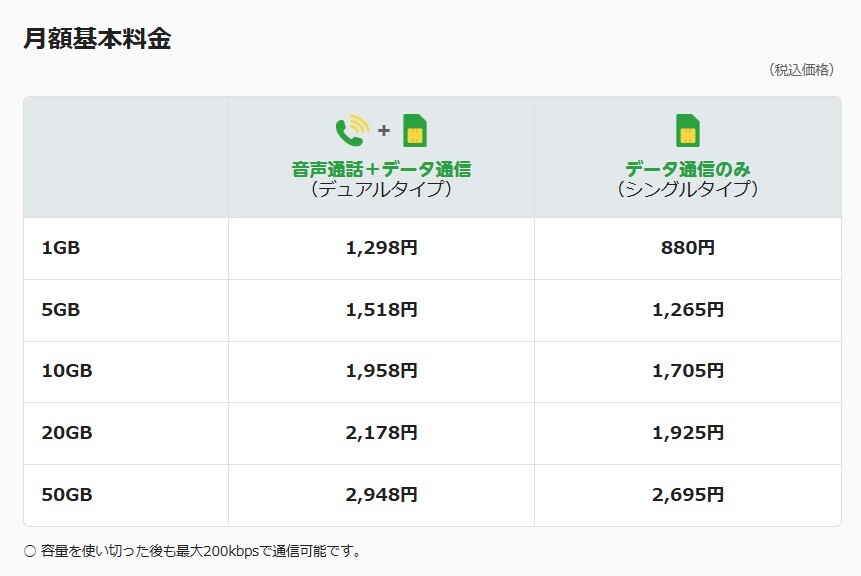The width and height of the screenshot is (861, 576).
Task: Click the 1,518円 price cell
Action: click(x=381, y=310)
